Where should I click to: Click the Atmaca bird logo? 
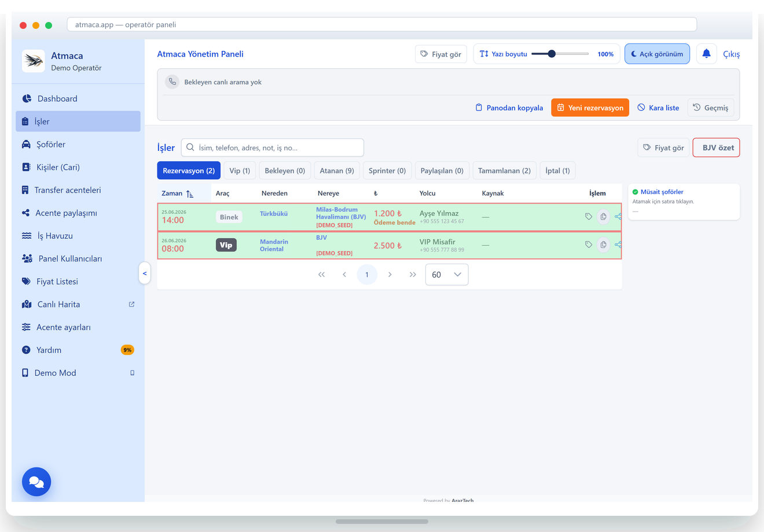(x=34, y=61)
